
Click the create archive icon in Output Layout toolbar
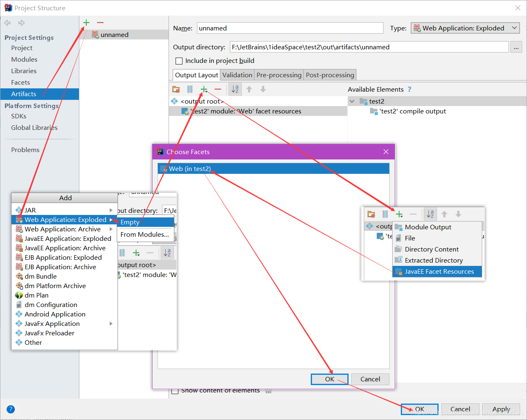190,89
